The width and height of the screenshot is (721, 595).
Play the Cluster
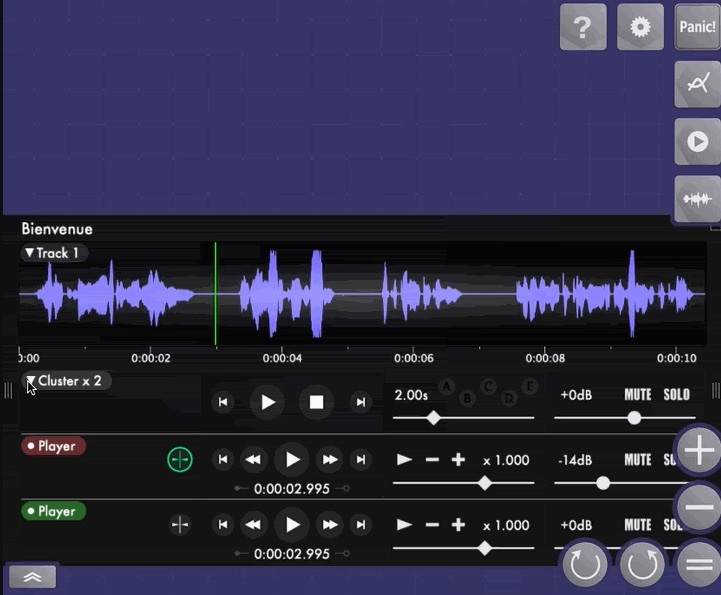268,402
